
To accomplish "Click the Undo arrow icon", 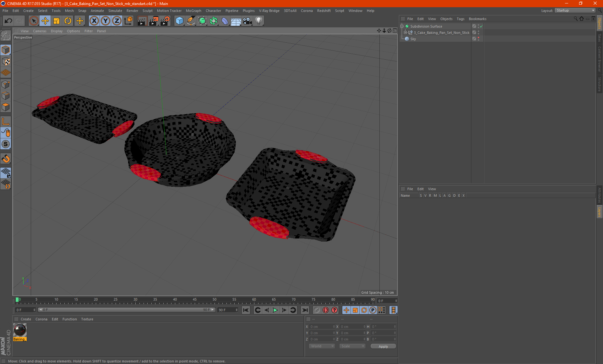I will click(8, 21).
